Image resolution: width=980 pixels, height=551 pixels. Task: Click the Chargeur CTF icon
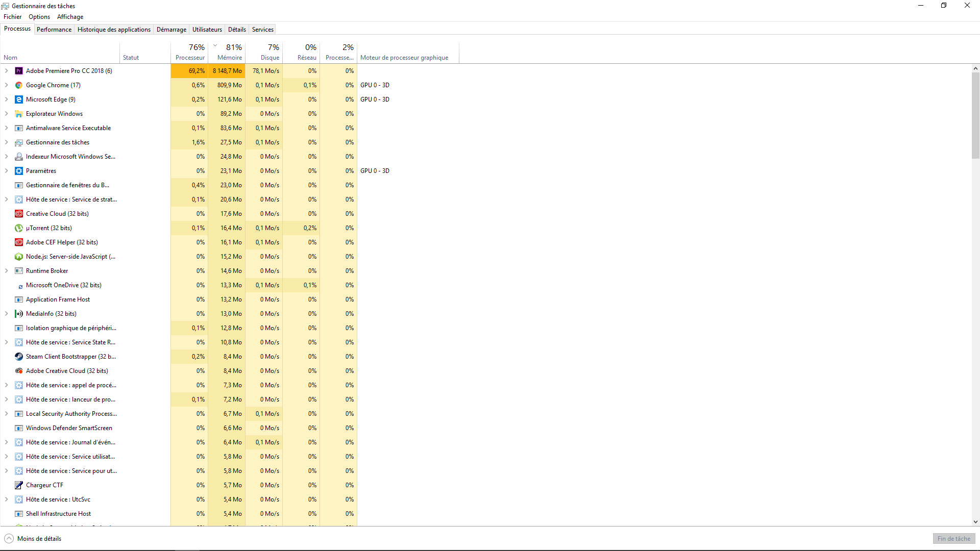coord(19,485)
